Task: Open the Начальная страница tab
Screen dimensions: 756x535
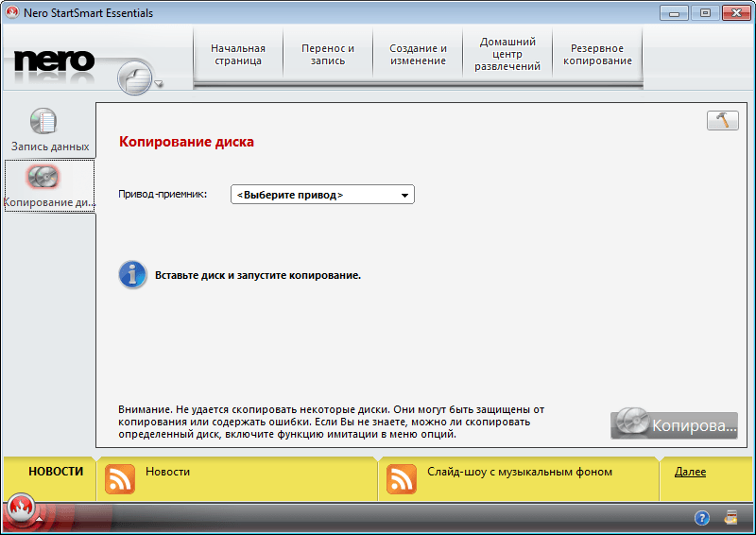Action: tap(238, 55)
